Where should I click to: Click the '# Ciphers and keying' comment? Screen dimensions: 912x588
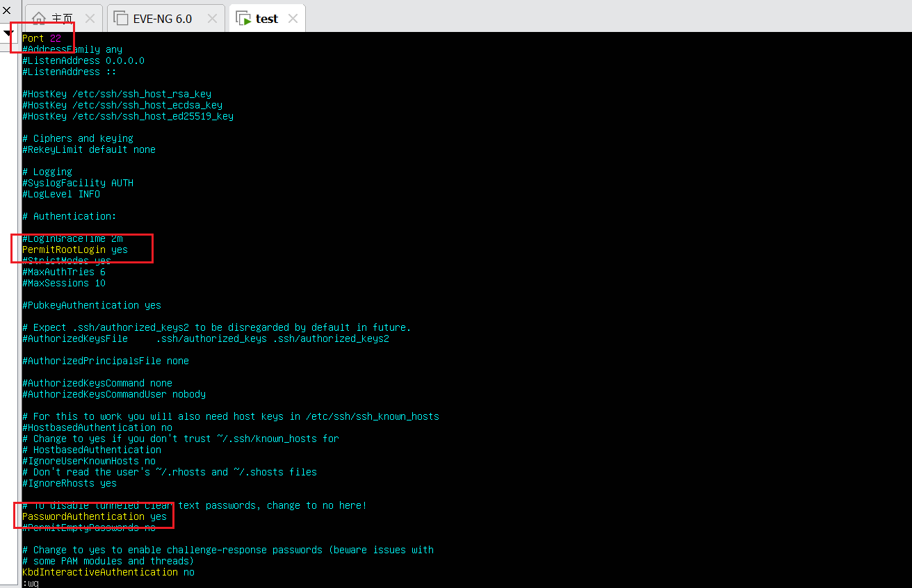coord(78,138)
